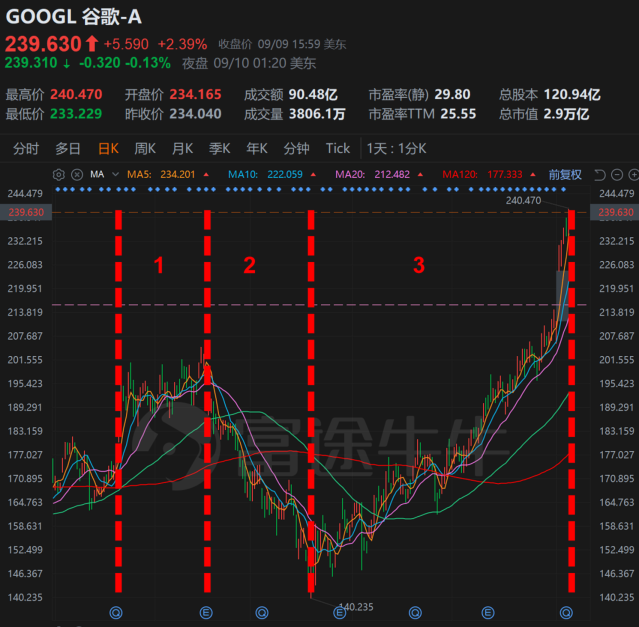Click the 开盘价 234.165 value

tap(196, 95)
